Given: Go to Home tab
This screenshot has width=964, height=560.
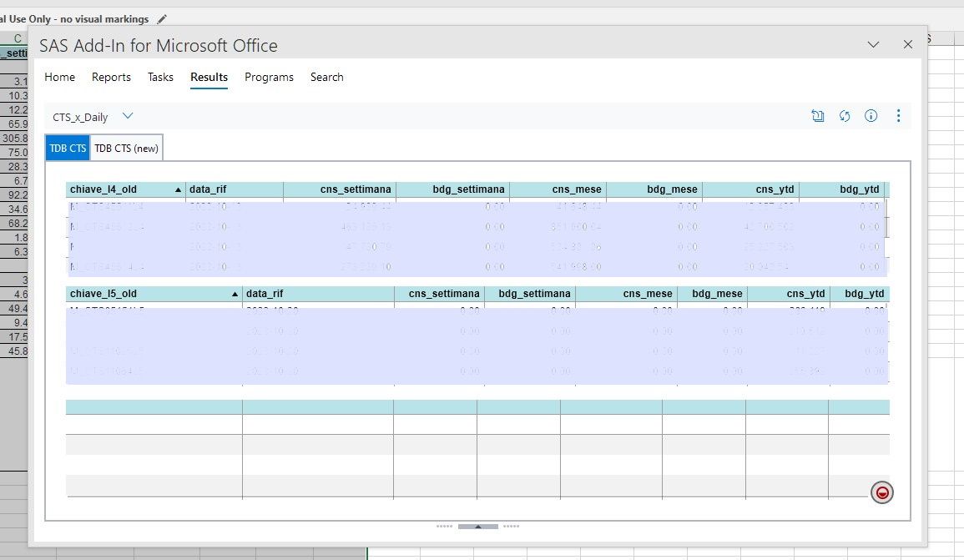Looking at the screenshot, I should (x=59, y=77).
